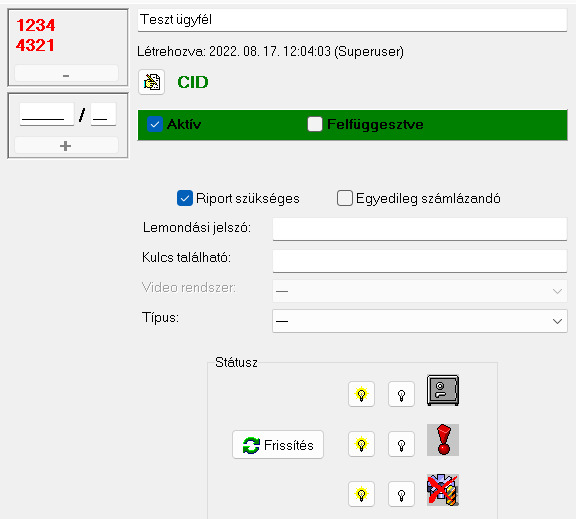Click lit bulb beside red exclamation mark

(x=361, y=444)
